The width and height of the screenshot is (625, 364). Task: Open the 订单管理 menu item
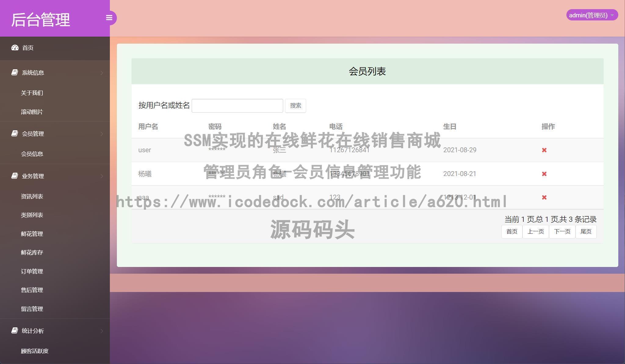tap(32, 271)
